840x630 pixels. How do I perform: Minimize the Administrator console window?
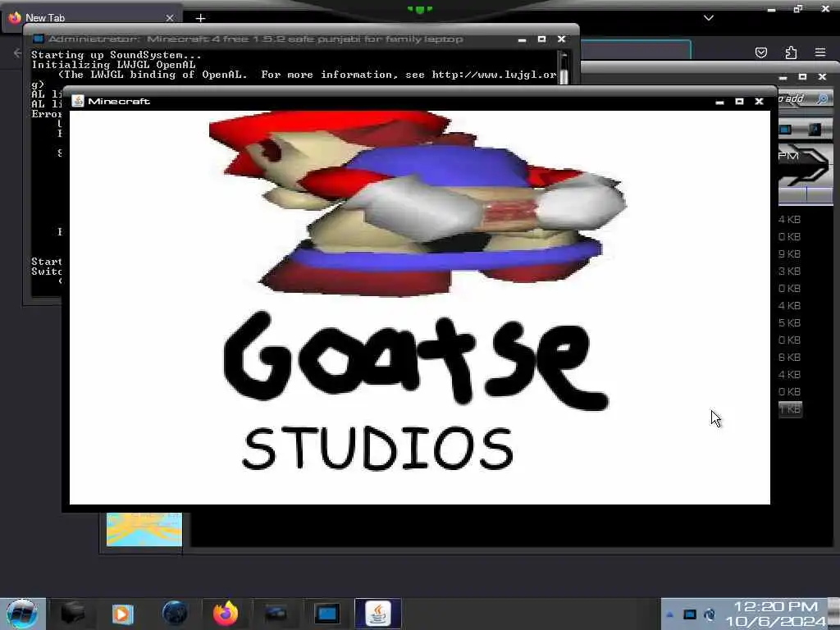[523, 39]
